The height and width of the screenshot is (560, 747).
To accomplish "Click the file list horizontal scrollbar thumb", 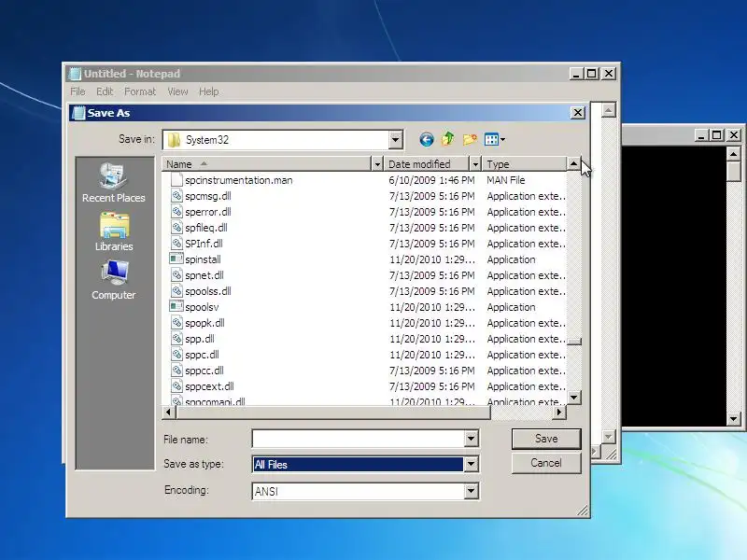I will [332, 412].
